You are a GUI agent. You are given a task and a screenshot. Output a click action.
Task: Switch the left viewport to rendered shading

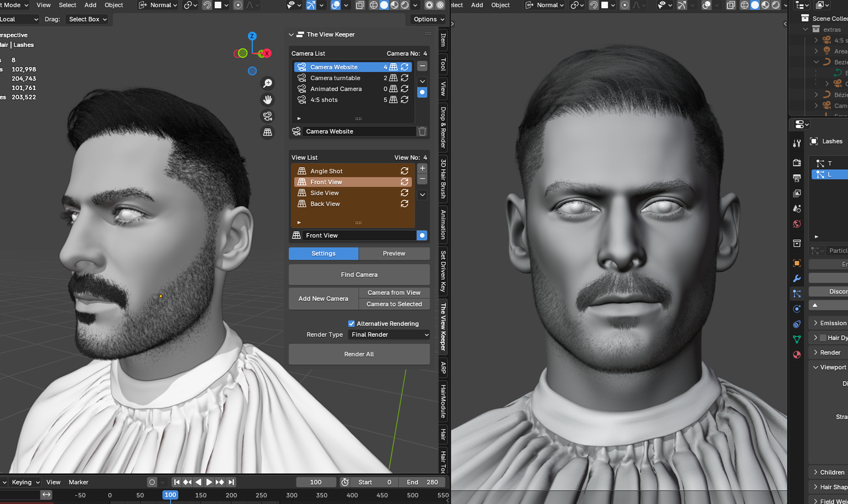(x=405, y=5)
